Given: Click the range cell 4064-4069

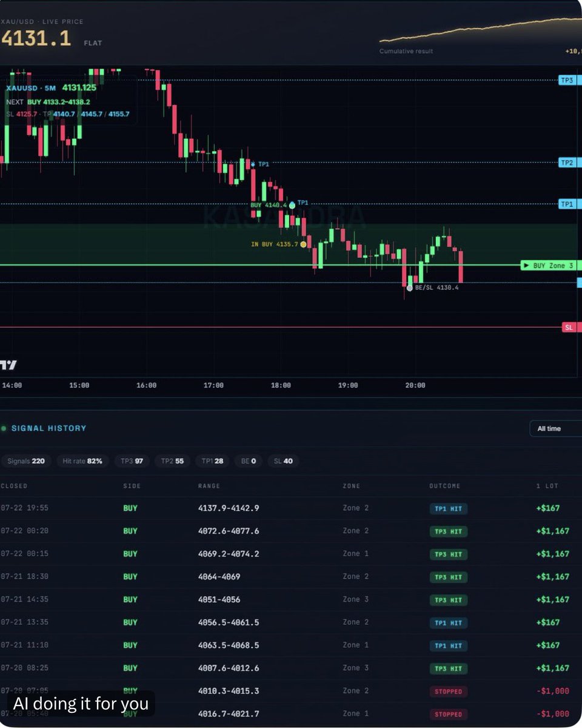Looking at the screenshot, I should click(x=219, y=577).
